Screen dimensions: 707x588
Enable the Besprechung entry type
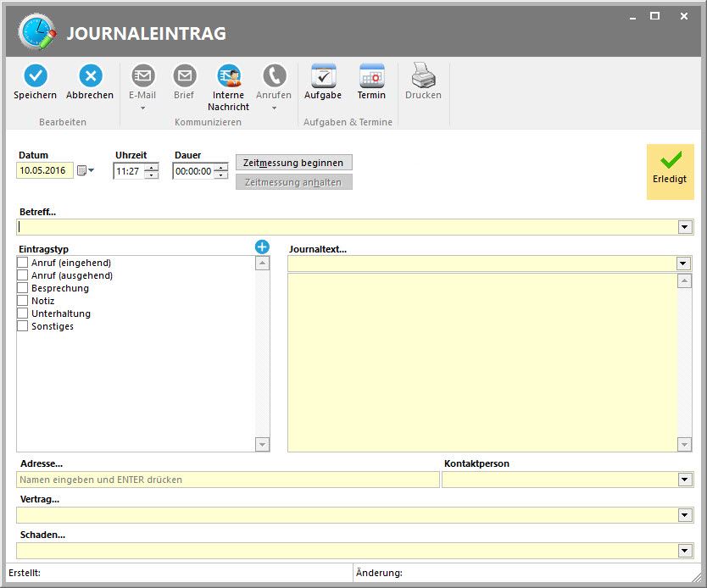23,289
